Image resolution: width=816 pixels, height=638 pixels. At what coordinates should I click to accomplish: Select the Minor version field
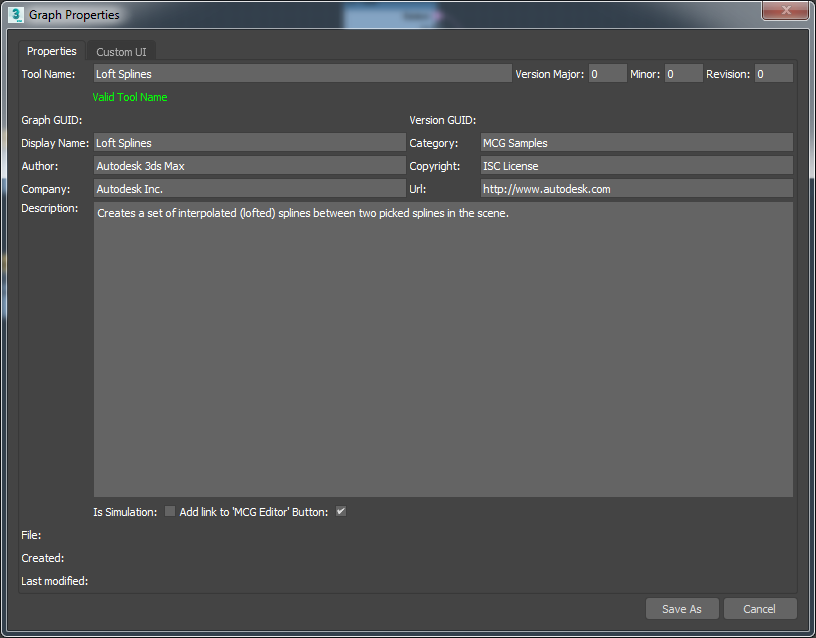pyautogui.click(x=683, y=73)
